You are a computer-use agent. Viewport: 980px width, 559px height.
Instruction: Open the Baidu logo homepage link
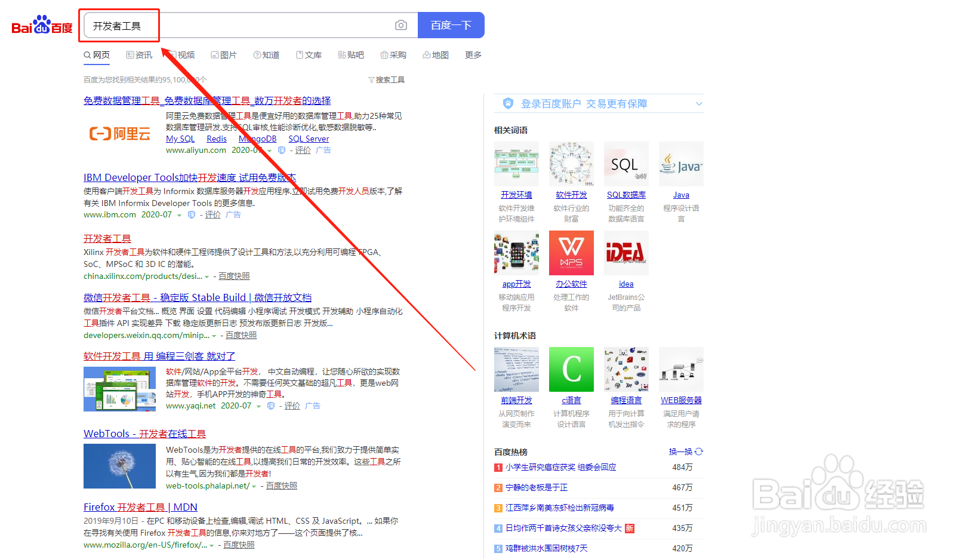(x=42, y=25)
